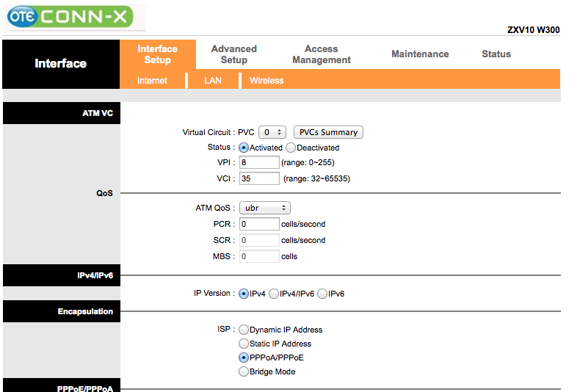Screen dimensions: 569x392
Task: Click the OTE CONN-X logo
Action: [x=70, y=17]
